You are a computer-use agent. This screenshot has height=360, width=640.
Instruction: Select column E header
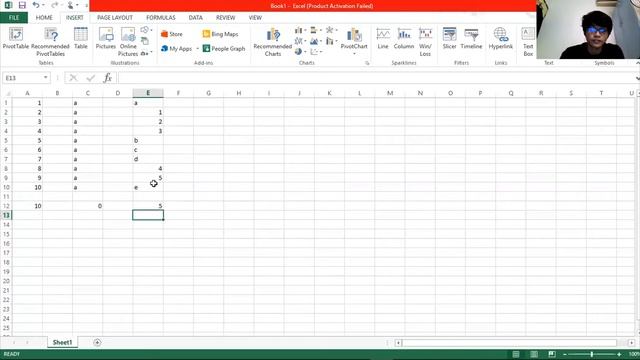148,93
